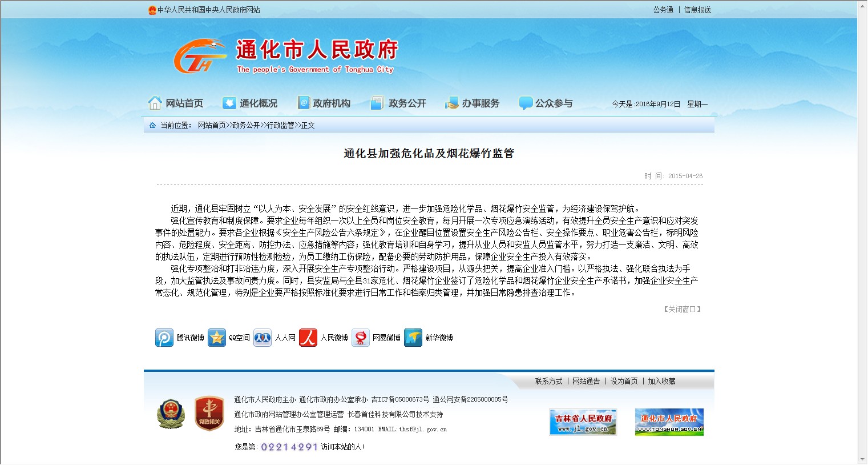
Task: Open 吉林省人民政府 banner thumbnail
Action: coord(583,422)
